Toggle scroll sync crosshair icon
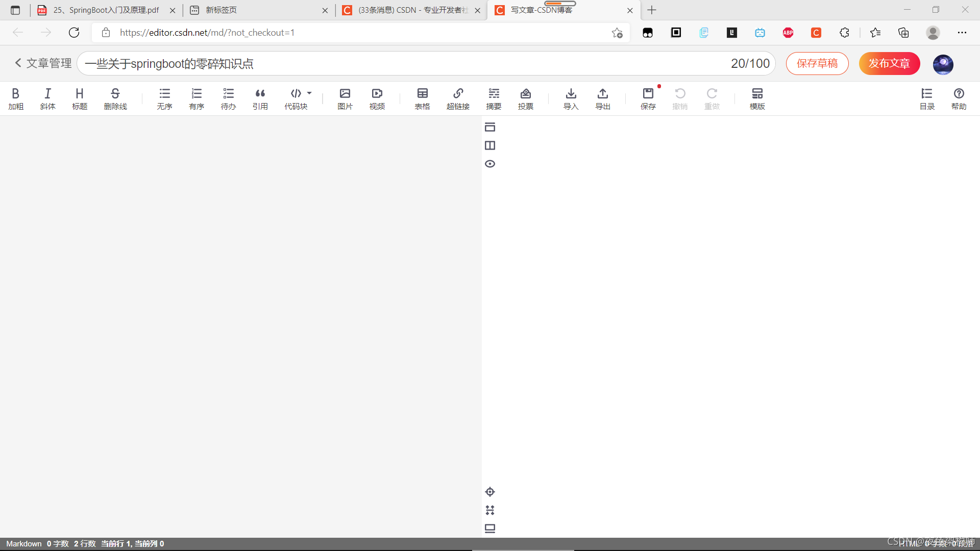The image size is (980, 551). (490, 492)
